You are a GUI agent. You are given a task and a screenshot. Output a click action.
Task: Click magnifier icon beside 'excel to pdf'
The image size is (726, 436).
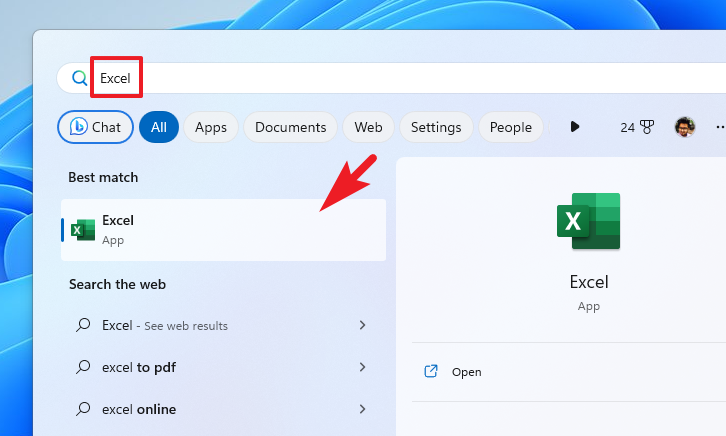(x=83, y=367)
